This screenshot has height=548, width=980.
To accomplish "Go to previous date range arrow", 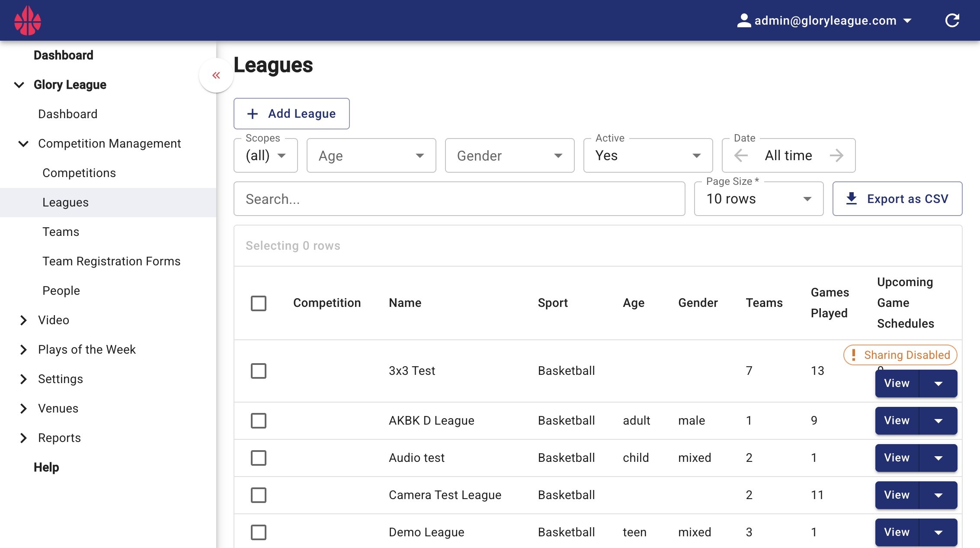I will pyautogui.click(x=741, y=155).
